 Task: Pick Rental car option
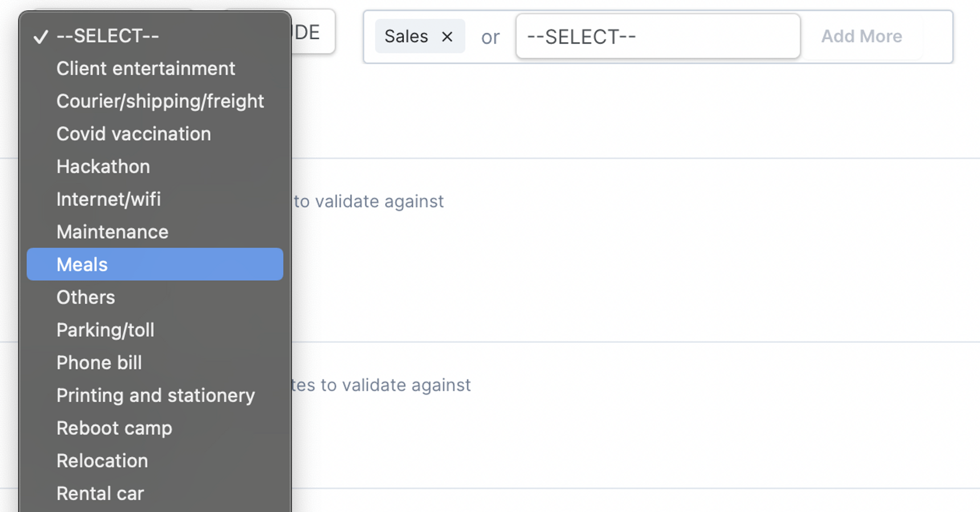[155, 493]
